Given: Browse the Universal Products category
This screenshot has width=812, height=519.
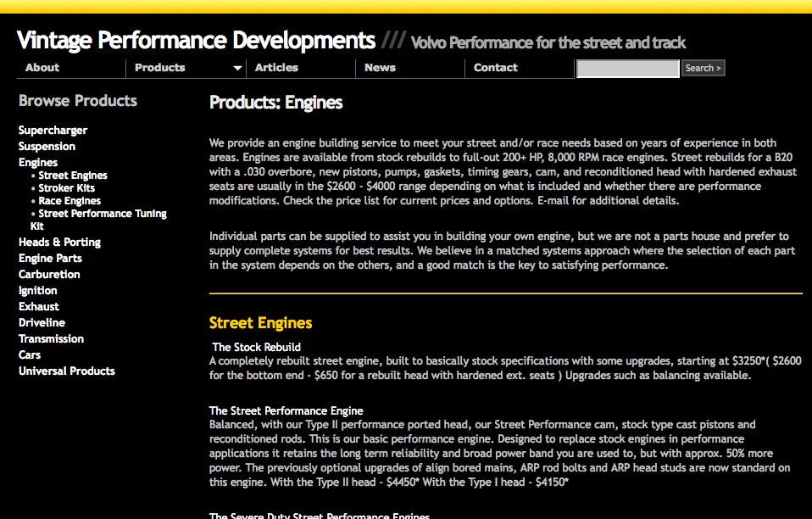Looking at the screenshot, I should point(67,371).
